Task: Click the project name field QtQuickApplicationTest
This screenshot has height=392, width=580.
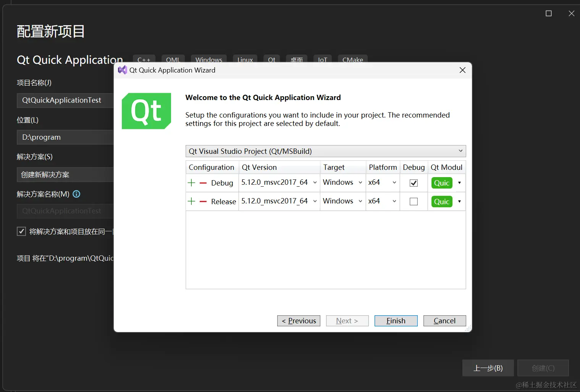Action: (x=65, y=100)
